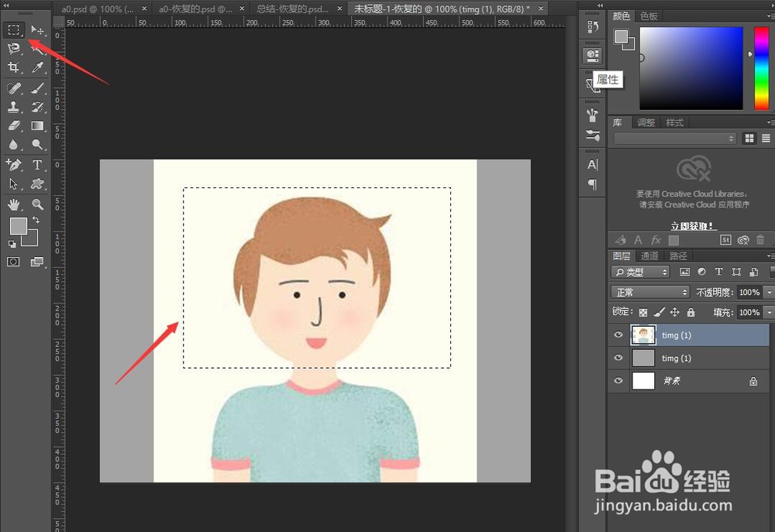Viewport: 775px width, 532px height.
Task: Select the Path Selection tool
Action: [x=13, y=184]
